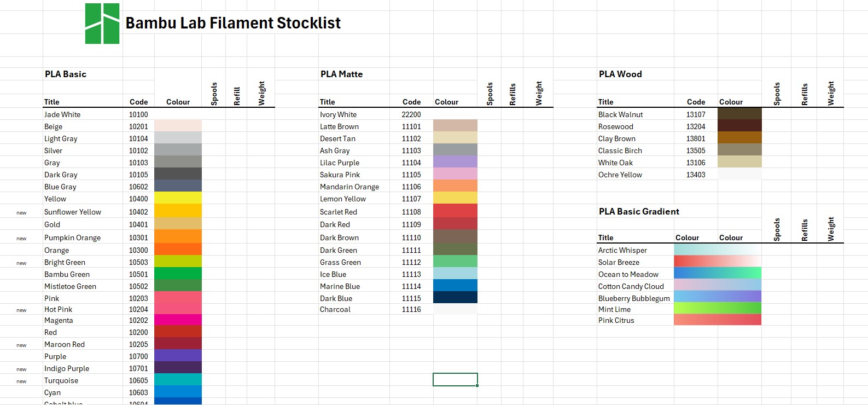Select the Pink Citrus gradient swatch
Viewport: 868px width, 405px height.
717,320
